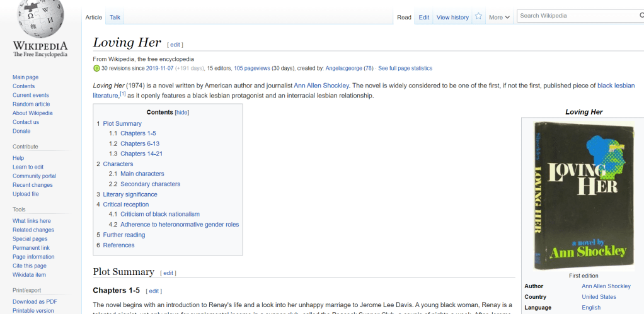Image resolution: width=644 pixels, height=314 pixels.
Task: Open About Wikipedia
Action: (x=32, y=113)
